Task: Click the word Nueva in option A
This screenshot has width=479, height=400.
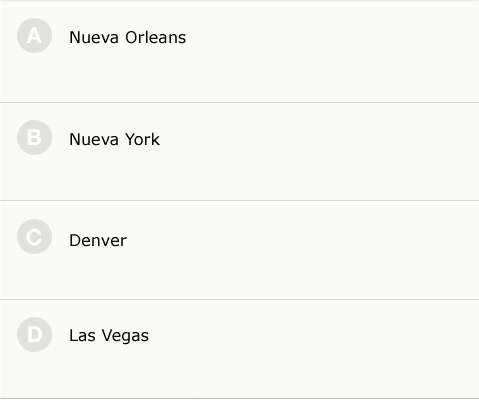Action: 94,37
